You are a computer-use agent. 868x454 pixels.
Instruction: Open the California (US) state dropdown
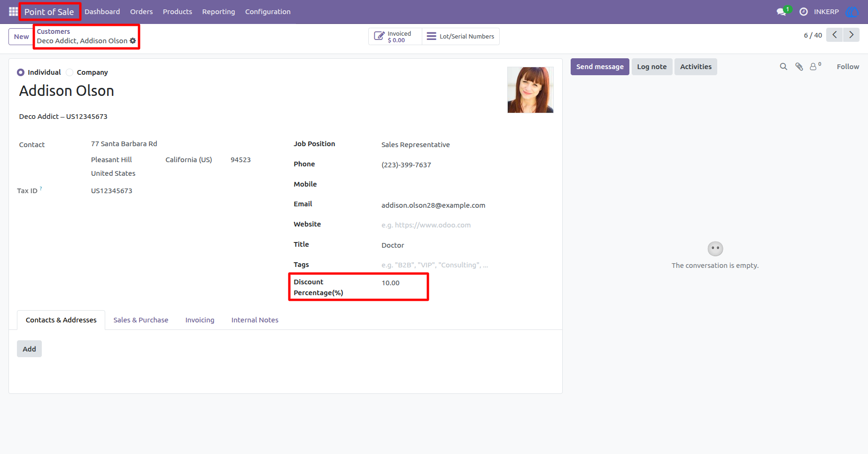194,160
